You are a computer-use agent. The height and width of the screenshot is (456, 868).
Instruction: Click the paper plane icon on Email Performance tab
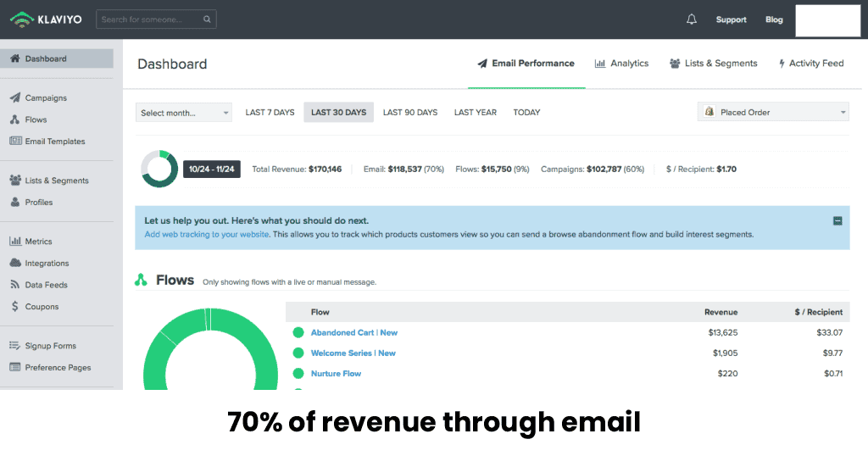point(482,63)
